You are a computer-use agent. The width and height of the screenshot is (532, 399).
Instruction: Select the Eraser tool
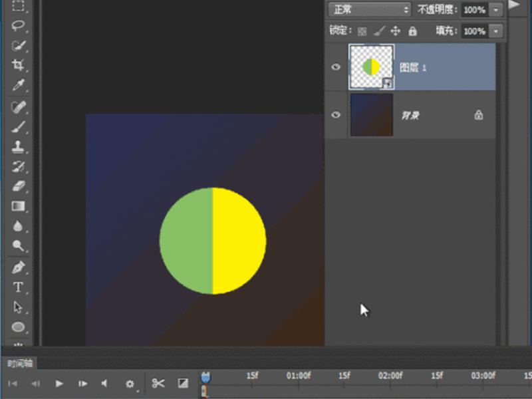click(x=18, y=186)
